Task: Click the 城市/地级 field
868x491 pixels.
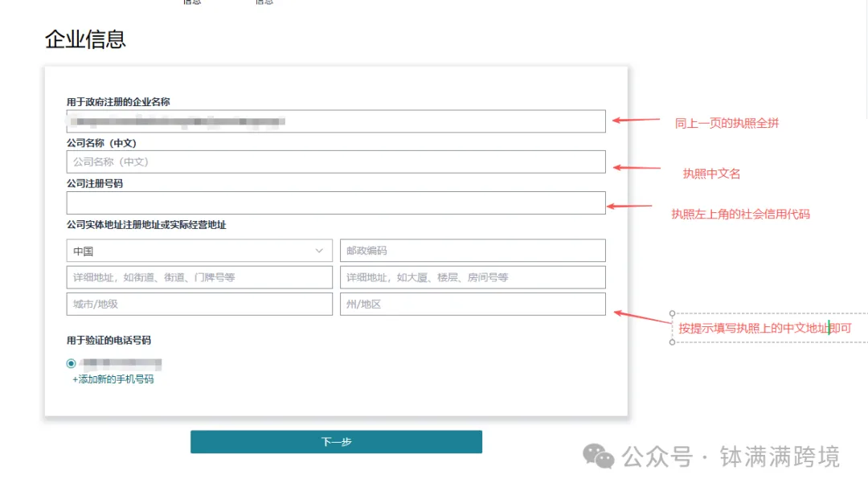Action: click(x=199, y=304)
